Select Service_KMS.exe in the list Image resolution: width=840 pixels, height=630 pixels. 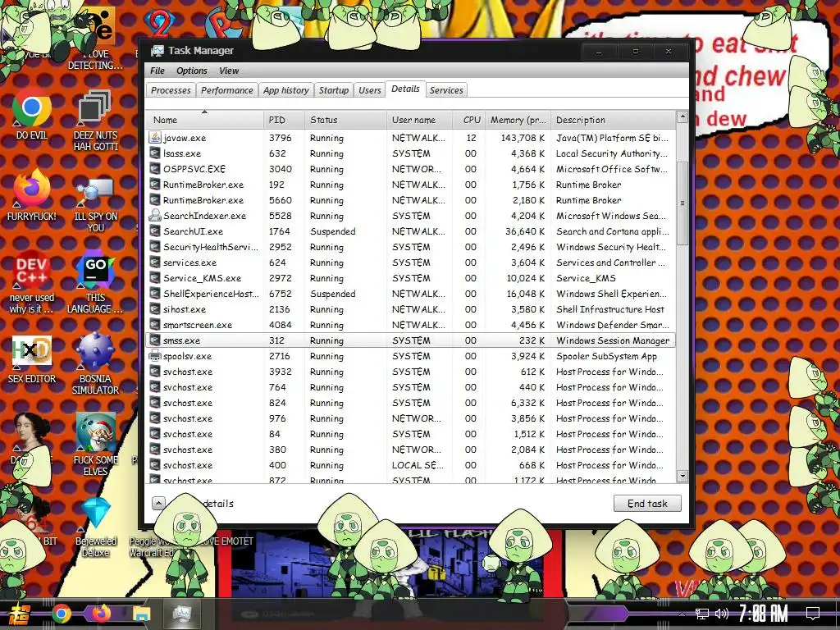[410, 278]
